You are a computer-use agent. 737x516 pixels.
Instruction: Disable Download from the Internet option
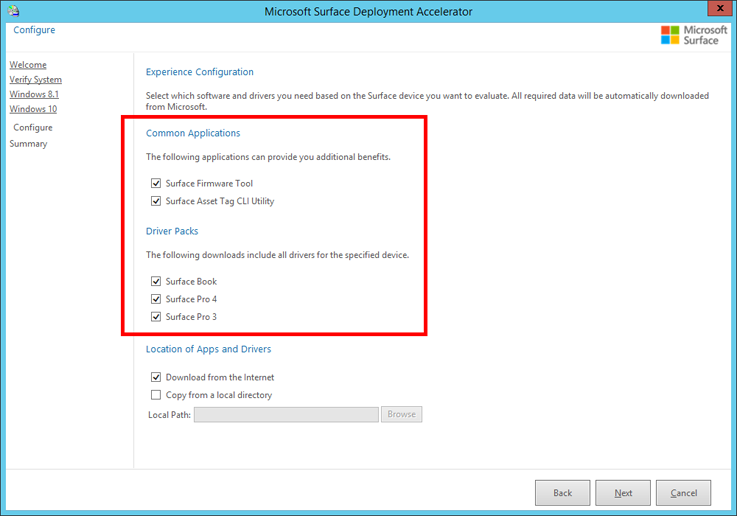coord(156,377)
